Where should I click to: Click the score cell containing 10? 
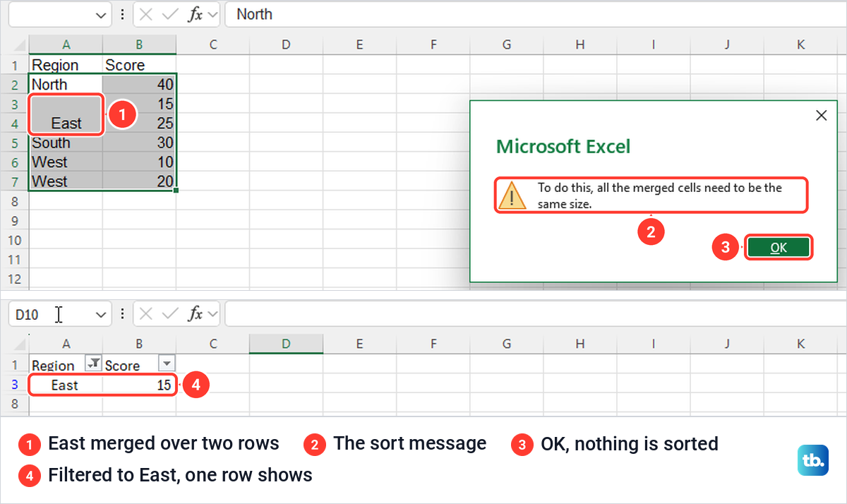click(140, 162)
